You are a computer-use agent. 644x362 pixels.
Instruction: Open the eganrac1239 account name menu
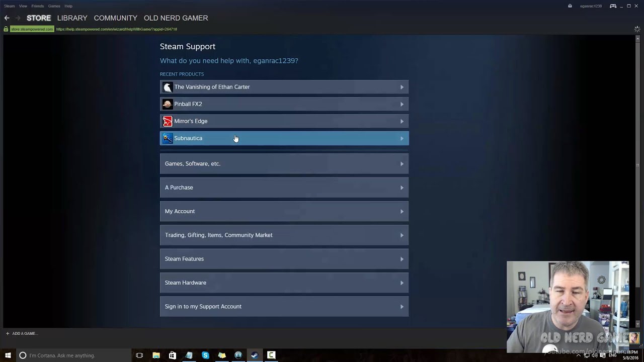pos(591,6)
